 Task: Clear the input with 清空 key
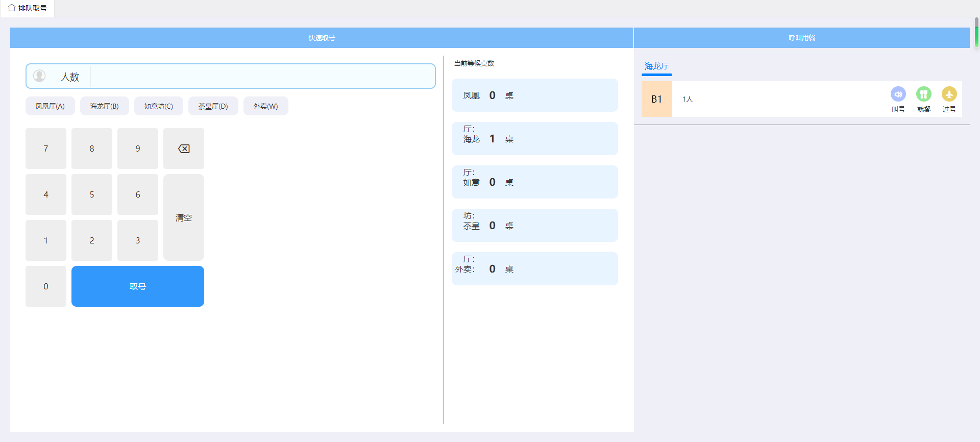click(x=184, y=217)
